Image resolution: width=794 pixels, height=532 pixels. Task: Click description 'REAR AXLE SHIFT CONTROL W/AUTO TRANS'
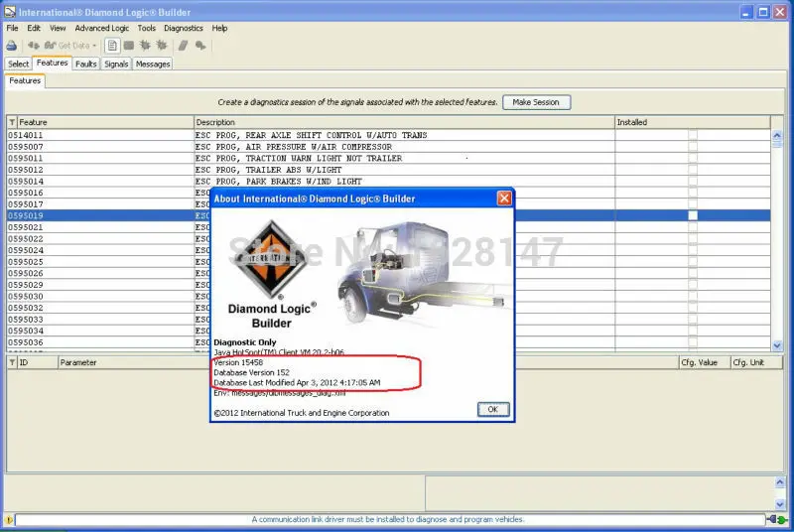(336, 135)
